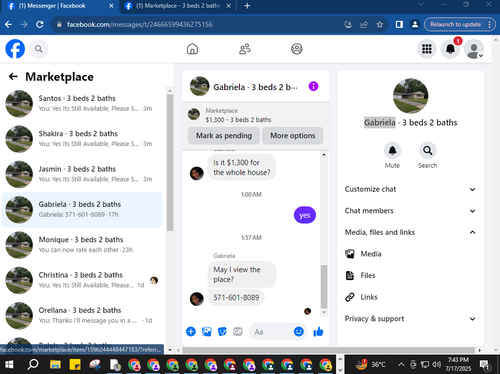Open the Facebook logo home link
The image size is (500, 374).
point(15,49)
